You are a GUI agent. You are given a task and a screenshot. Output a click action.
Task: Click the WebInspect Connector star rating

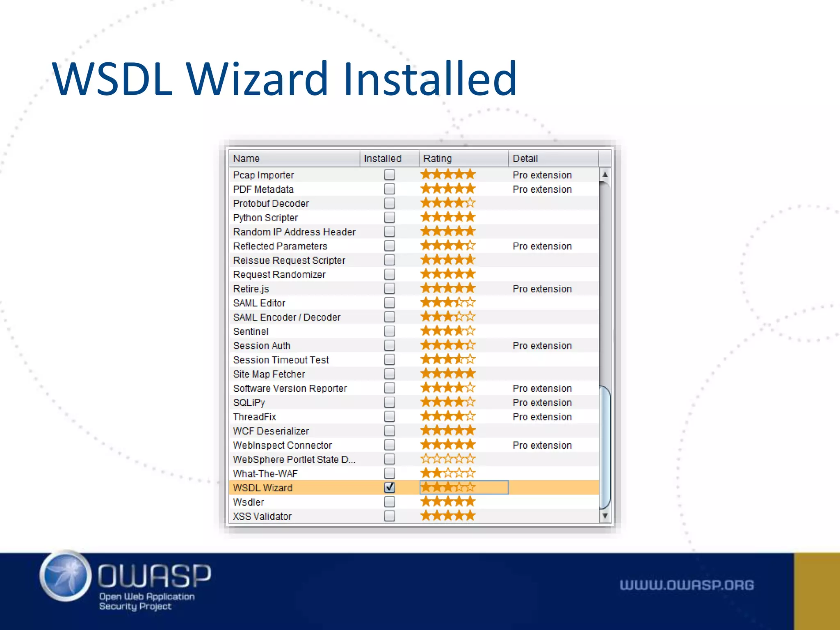pos(448,445)
